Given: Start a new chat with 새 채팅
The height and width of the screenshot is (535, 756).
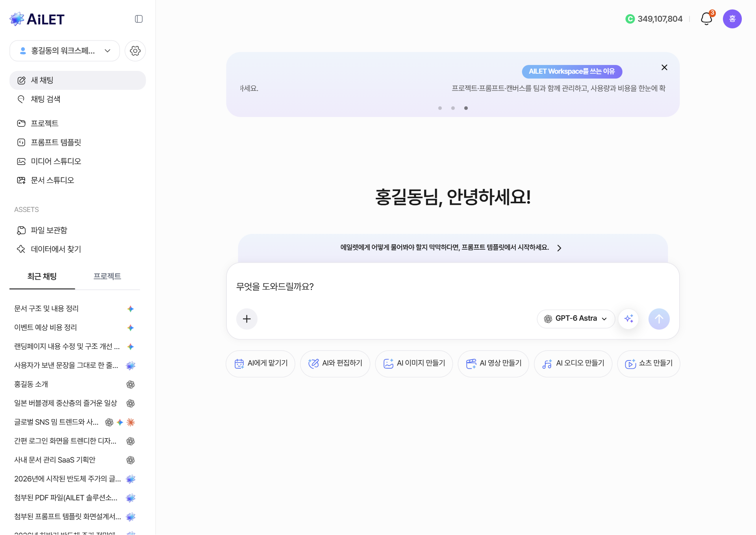Looking at the screenshot, I should [78, 80].
